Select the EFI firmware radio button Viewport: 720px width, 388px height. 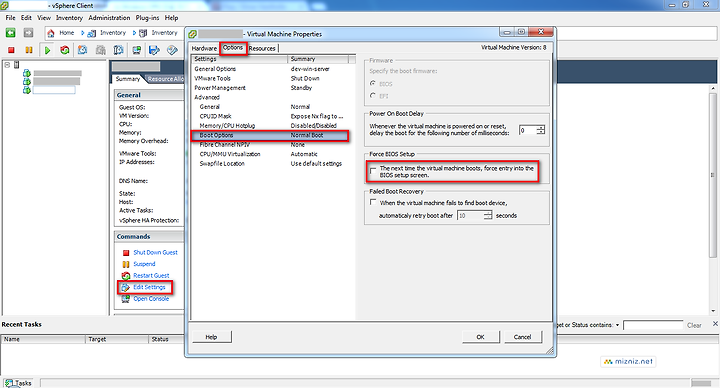coord(373,96)
